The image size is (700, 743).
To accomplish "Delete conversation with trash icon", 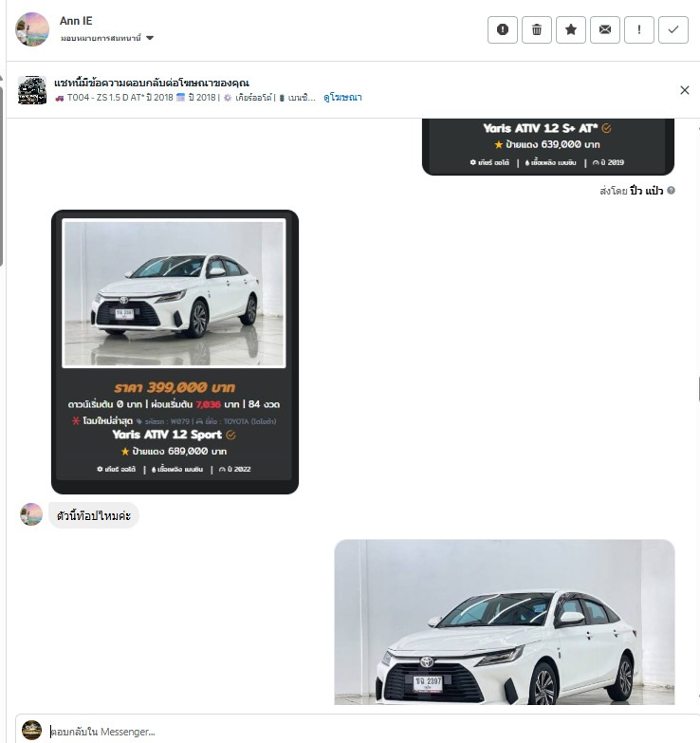I will click(x=537, y=29).
